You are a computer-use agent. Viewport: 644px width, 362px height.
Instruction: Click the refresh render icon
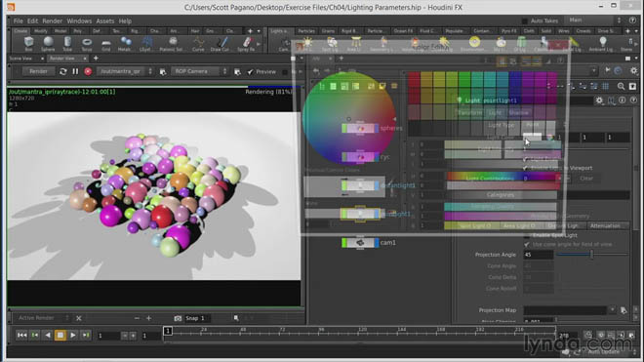(x=62, y=71)
